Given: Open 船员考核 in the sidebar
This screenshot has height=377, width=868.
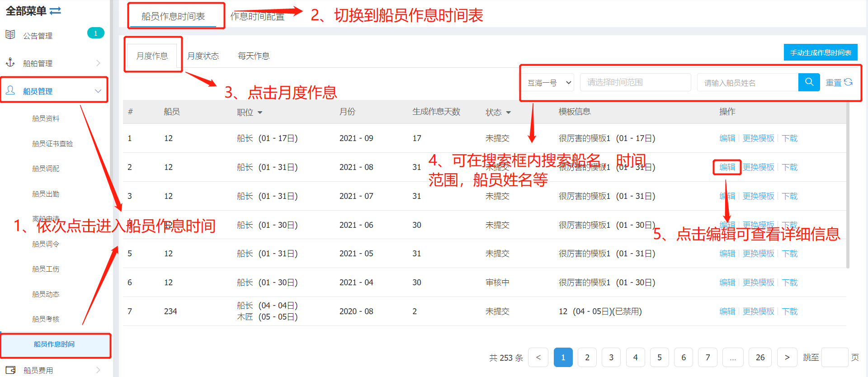Looking at the screenshot, I should coord(46,319).
